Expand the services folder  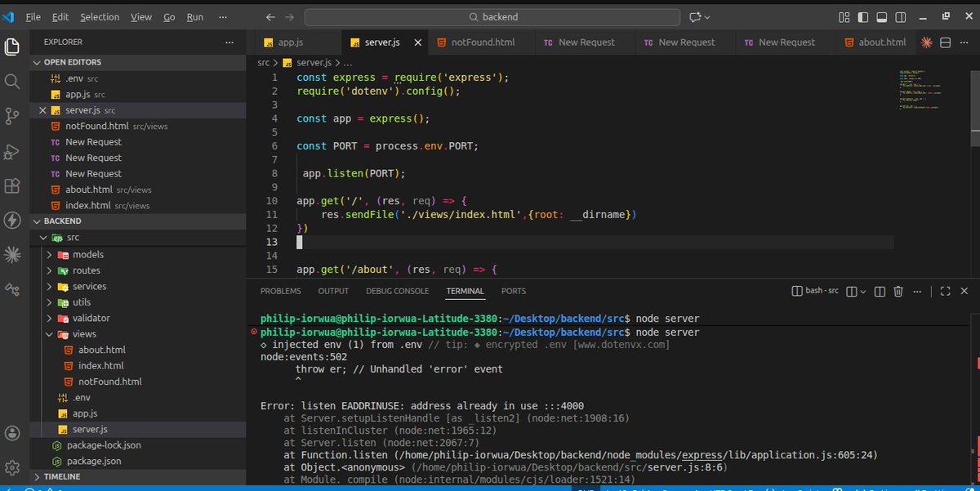(49, 287)
